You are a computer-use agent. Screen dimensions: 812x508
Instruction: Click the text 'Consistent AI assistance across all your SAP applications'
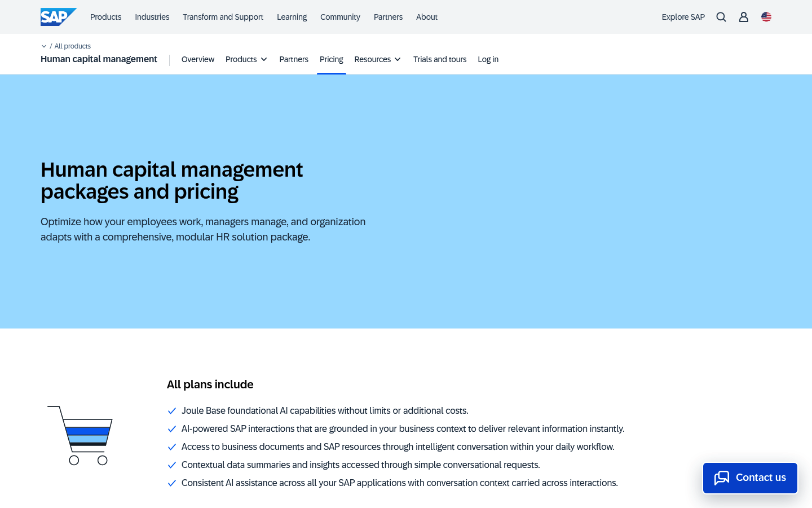pos(303,483)
